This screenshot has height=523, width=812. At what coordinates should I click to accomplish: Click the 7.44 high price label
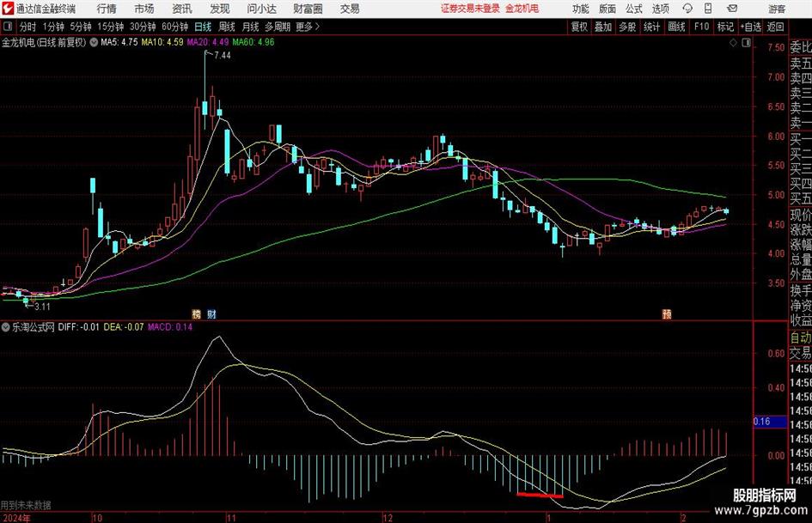223,56
